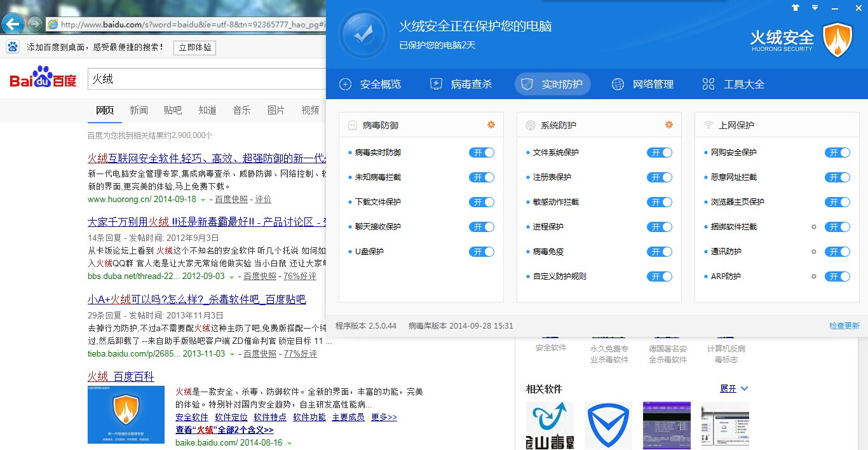The width and height of the screenshot is (868, 450).
Task: Click the Baidu search input containing 火绒
Action: tap(207, 79)
